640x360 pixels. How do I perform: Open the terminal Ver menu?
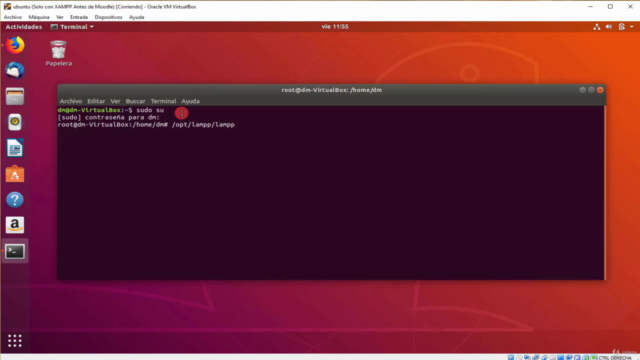point(116,101)
